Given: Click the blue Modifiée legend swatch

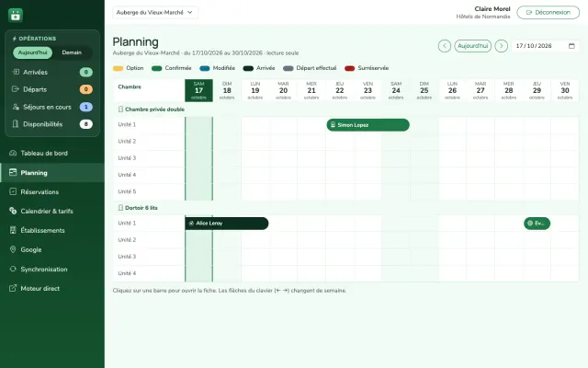Looking at the screenshot, I should (x=205, y=68).
